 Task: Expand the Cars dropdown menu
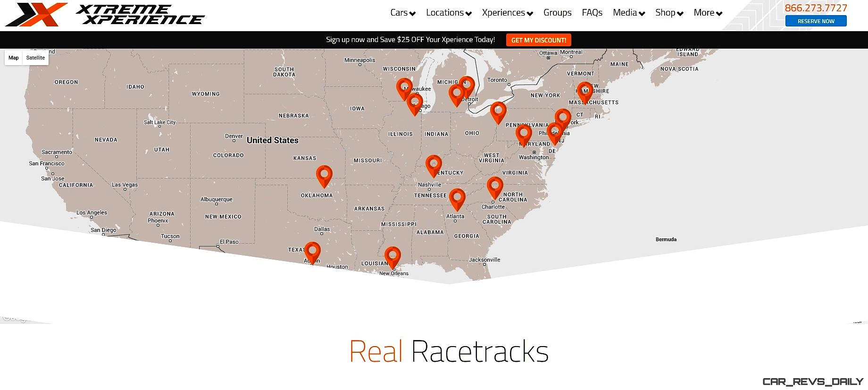click(403, 13)
